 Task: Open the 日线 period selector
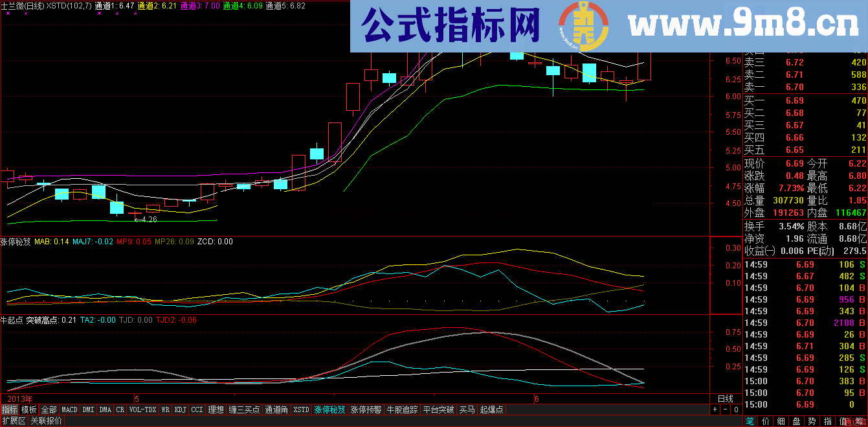click(726, 398)
